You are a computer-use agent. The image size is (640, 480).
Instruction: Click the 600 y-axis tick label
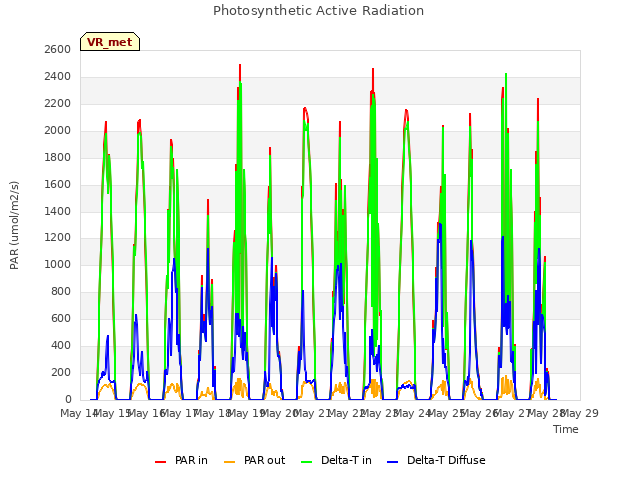tap(61, 318)
